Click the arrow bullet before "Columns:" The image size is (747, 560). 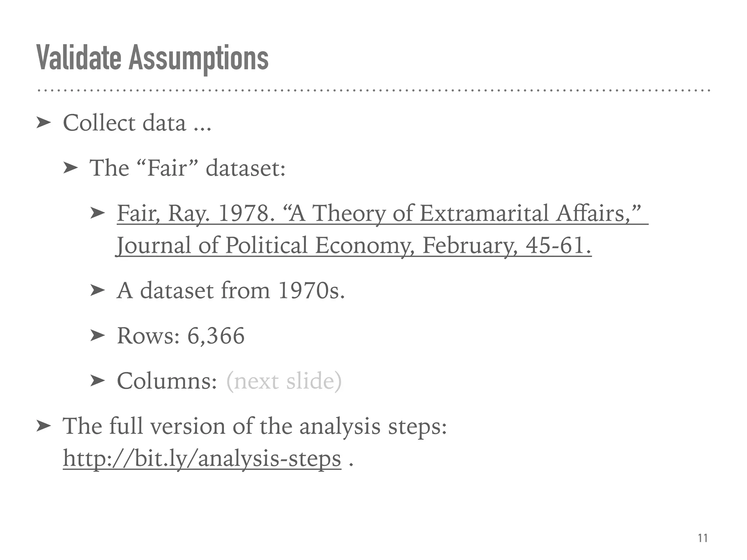[x=97, y=381]
